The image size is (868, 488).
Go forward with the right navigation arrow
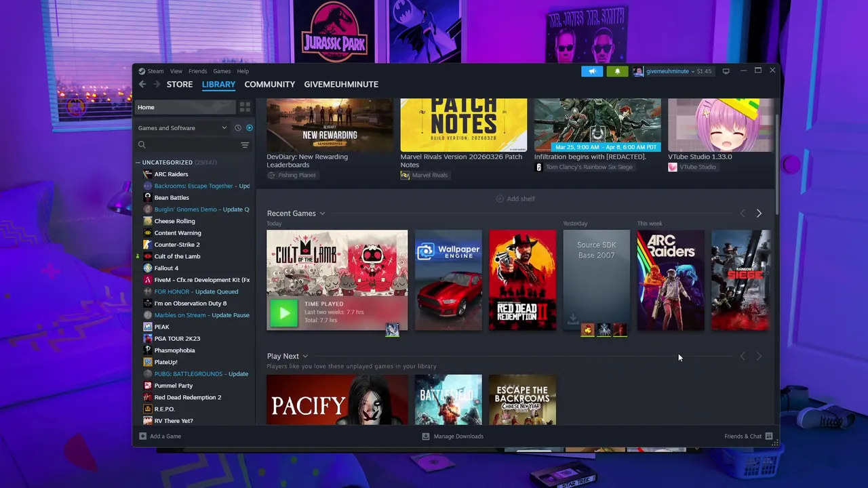point(157,84)
